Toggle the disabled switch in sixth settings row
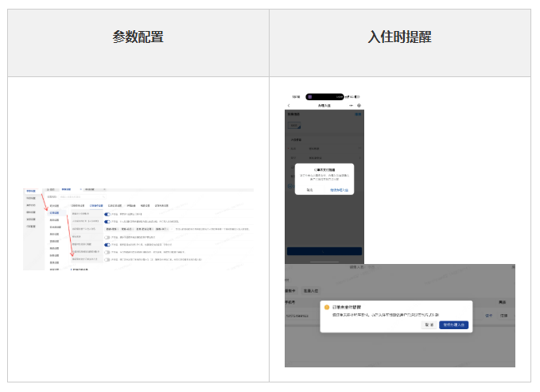540x392 pixels. [x=107, y=252]
